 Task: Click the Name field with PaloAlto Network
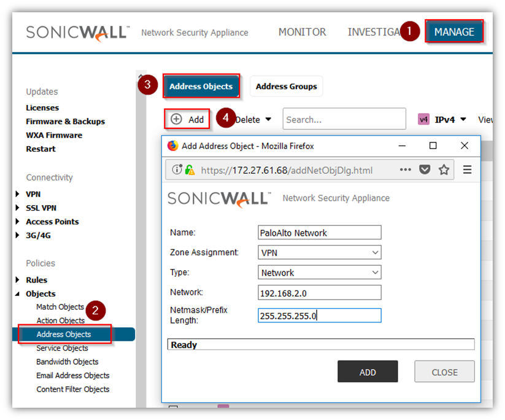point(319,233)
